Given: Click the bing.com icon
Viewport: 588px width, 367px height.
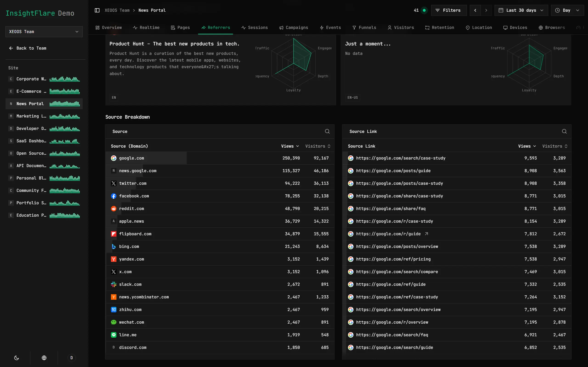Looking at the screenshot, I should coord(114,247).
